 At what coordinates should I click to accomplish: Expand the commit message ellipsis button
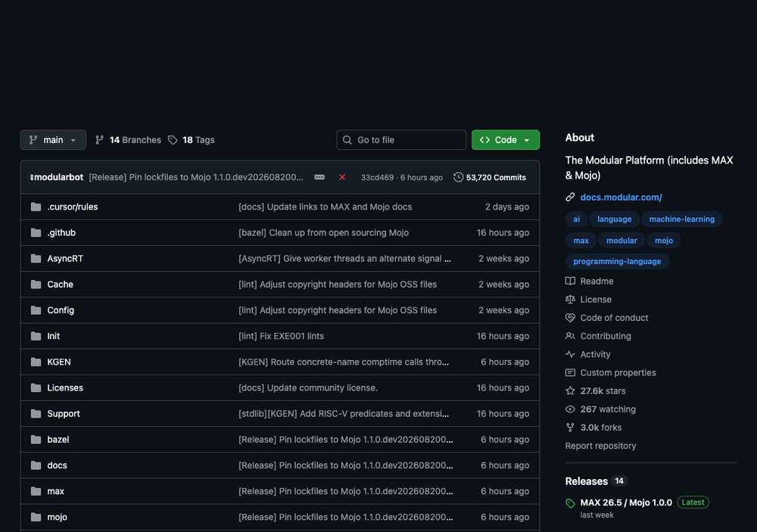[319, 177]
